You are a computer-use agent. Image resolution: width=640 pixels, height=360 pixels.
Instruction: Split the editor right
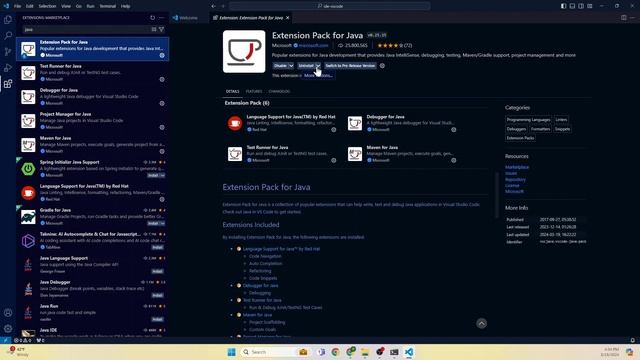click(624, 18)
